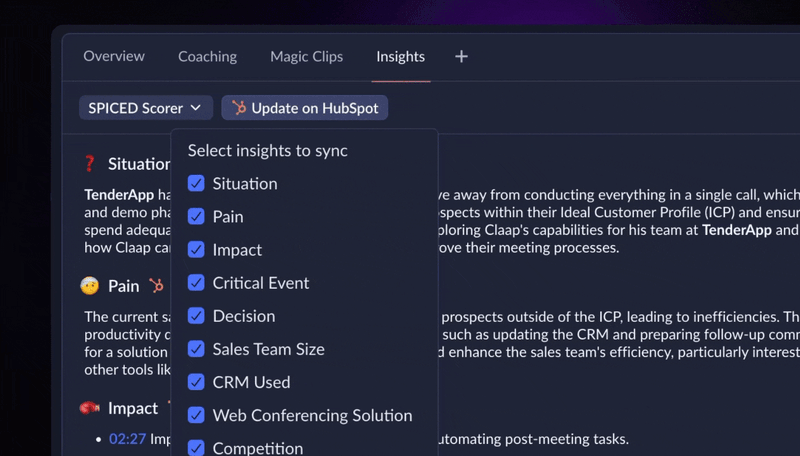Switch to the Overview tab
Image resolution: width=800 pixels, height=456 pixels.
coord(114,56)
